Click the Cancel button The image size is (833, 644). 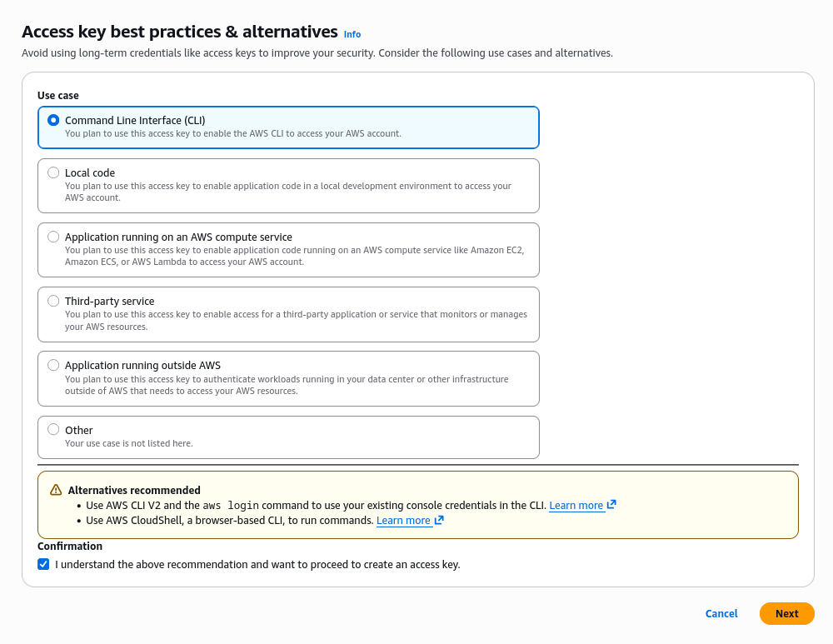pyautogui.click(x=721, y=614)
